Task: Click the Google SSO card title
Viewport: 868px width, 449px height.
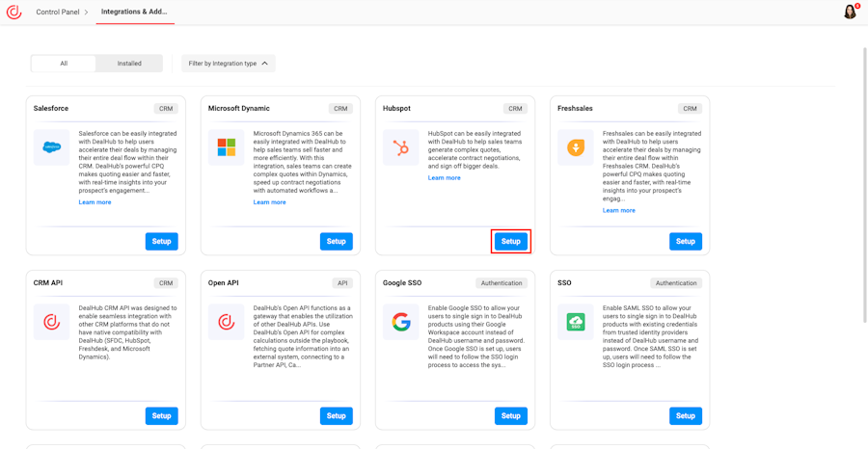Action: pyautogui.click(x=402, y=282)
